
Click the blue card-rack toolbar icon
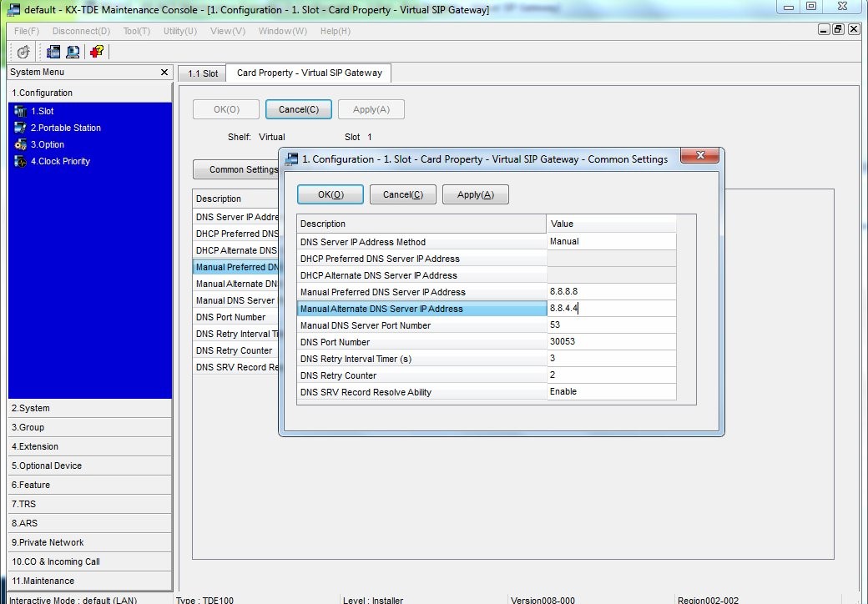click(x=53, y=52)
